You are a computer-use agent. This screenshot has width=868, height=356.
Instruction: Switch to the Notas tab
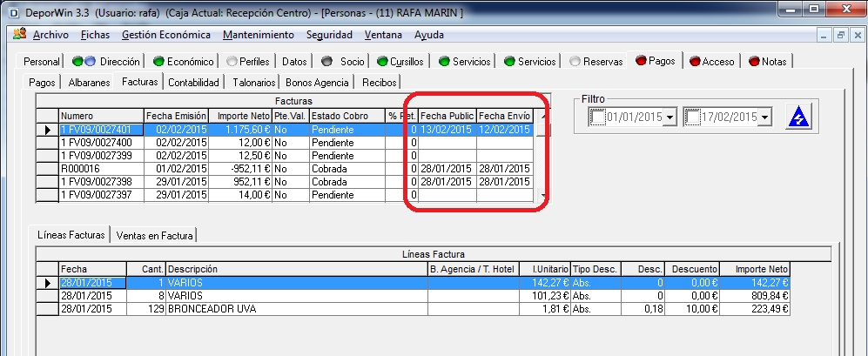(x=767, y=62)
